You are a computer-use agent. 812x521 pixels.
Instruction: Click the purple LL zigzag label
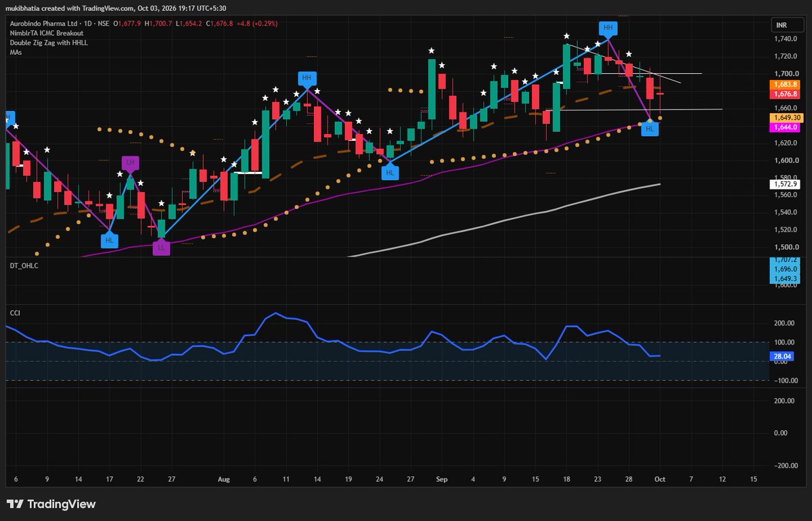point(161,248)
